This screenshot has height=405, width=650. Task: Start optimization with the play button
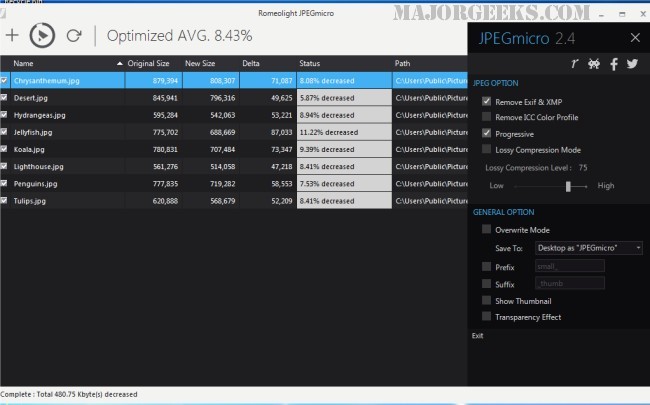pos(42,35)
